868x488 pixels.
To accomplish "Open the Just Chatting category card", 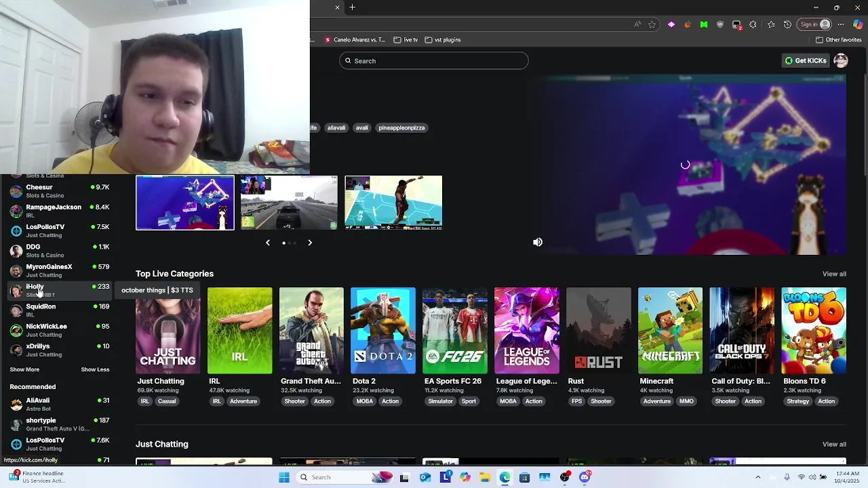I will coord(167,331).
